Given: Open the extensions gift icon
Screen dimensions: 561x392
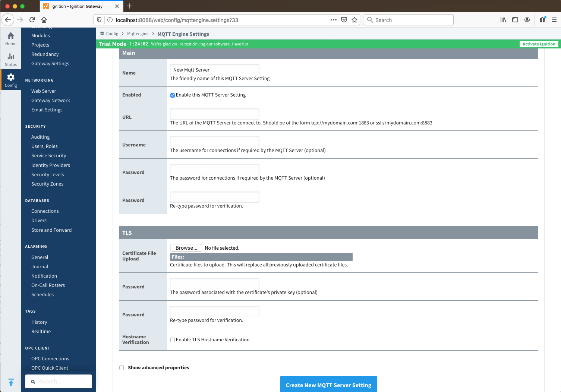Looking at the screenshot, I should (x=543, y=20).
